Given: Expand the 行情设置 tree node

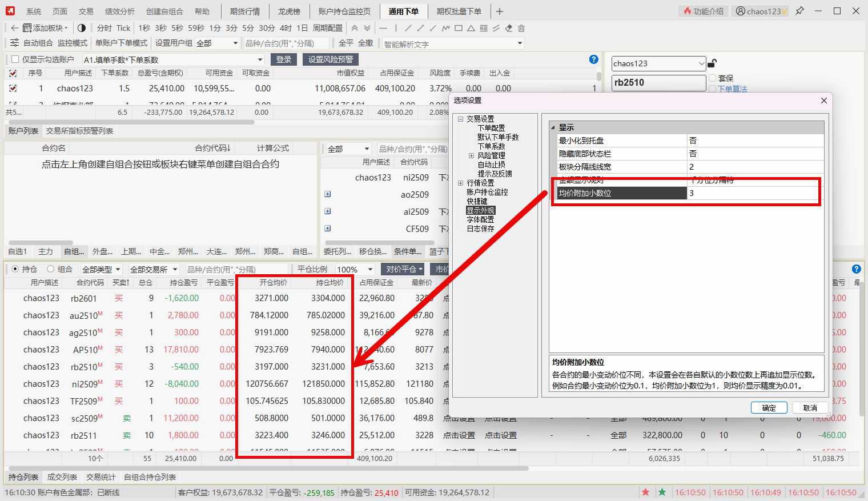Looking at the screenshot, I should [x=460, y=183].
